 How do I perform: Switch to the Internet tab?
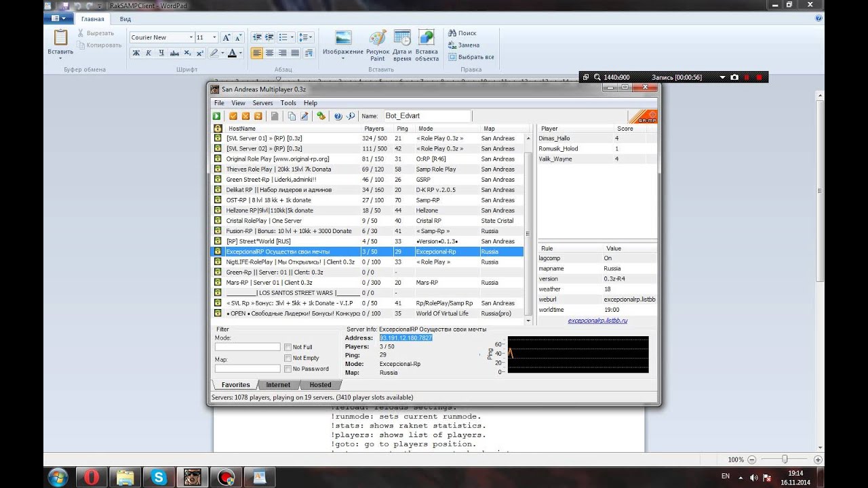click(278, 385)
